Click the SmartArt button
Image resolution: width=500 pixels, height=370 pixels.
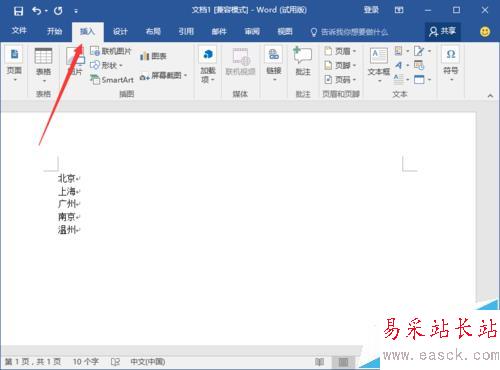[112, 80]
